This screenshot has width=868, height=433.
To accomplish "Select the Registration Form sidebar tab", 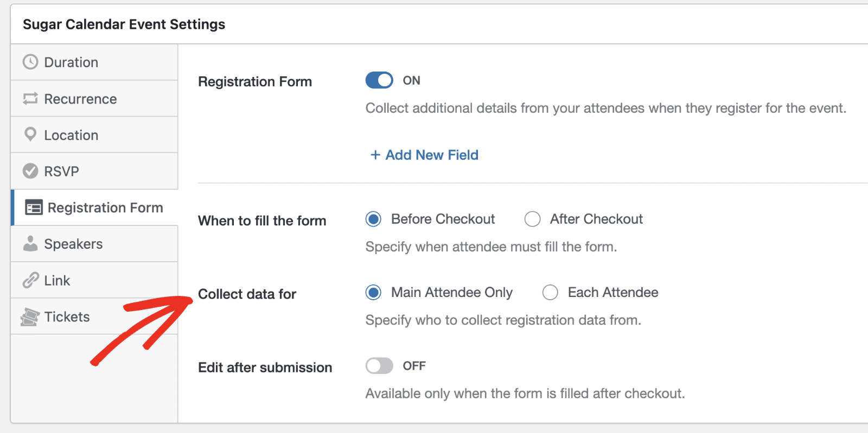I will click(x=94, y=208).
